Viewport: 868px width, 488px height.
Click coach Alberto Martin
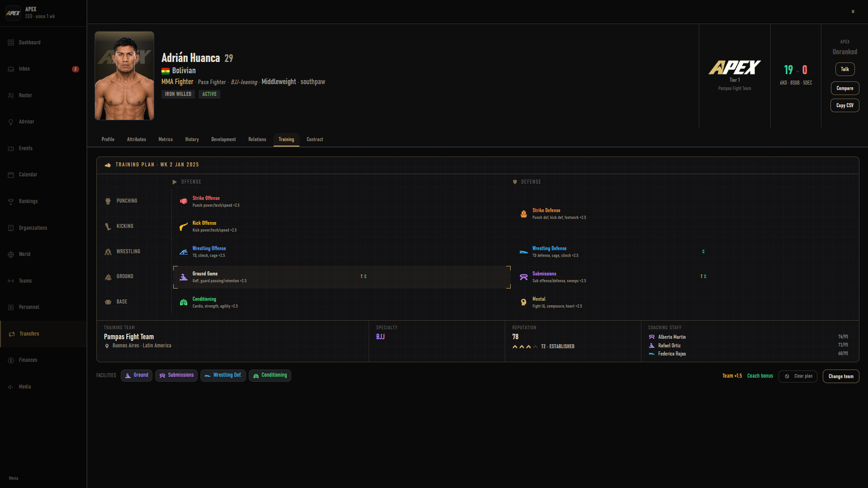coord(672,337)
